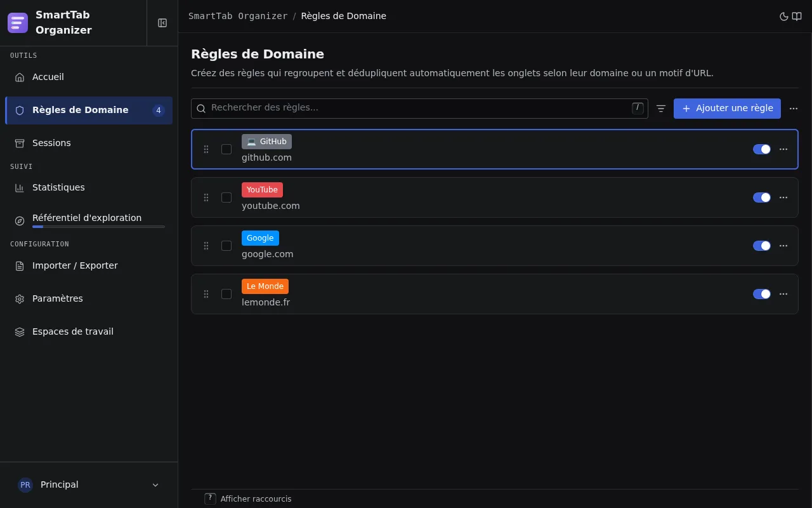Grab the GitHub rule drag handle
This screenshot has width=812, height=508.
point(206,149)
